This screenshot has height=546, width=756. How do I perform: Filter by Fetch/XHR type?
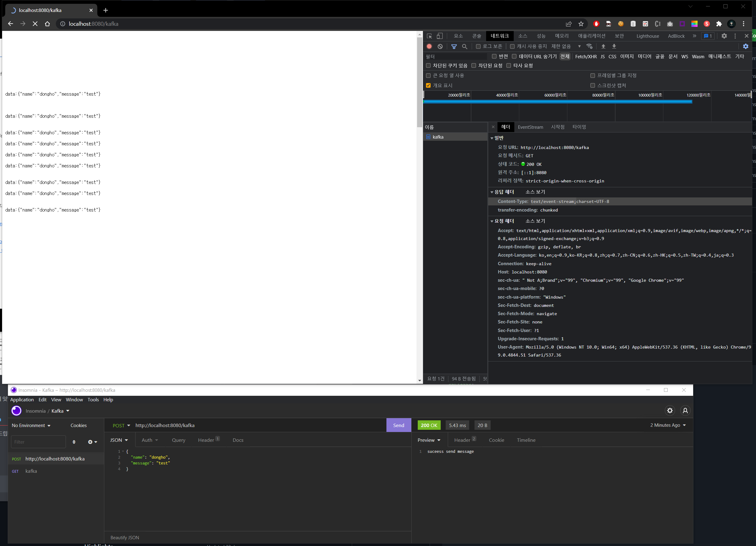coord(586,56)
